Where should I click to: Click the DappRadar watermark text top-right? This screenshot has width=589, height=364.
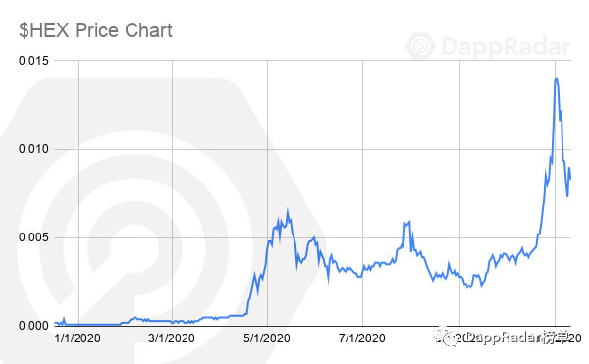tap(506, 47)
